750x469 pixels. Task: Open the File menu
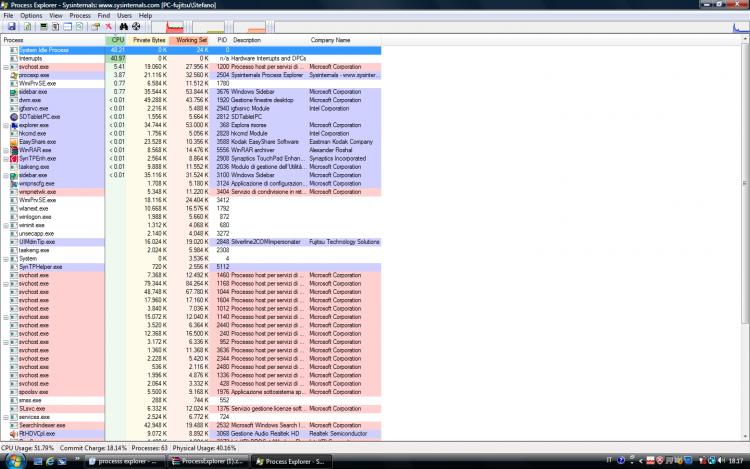coord(8,16)
